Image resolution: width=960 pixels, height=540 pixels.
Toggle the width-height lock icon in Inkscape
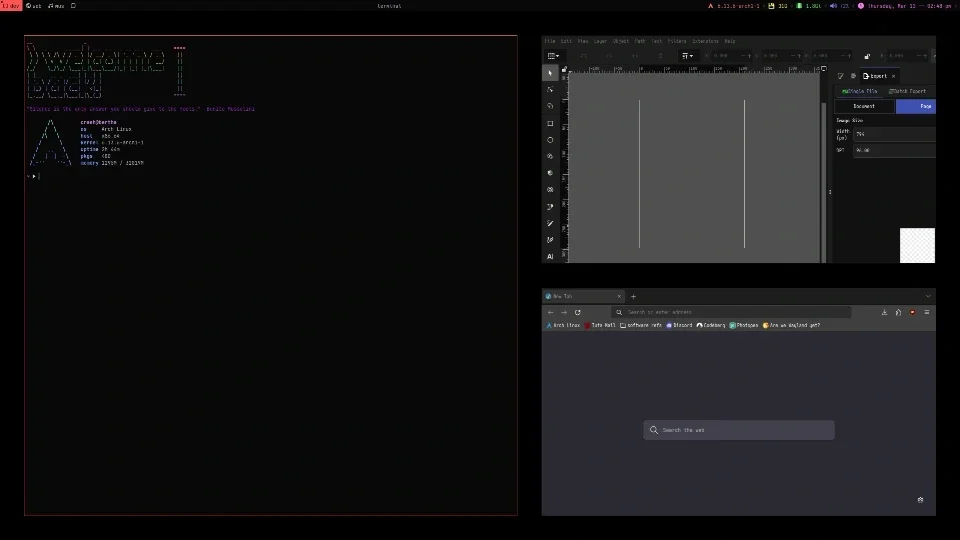tap(867, 56)
